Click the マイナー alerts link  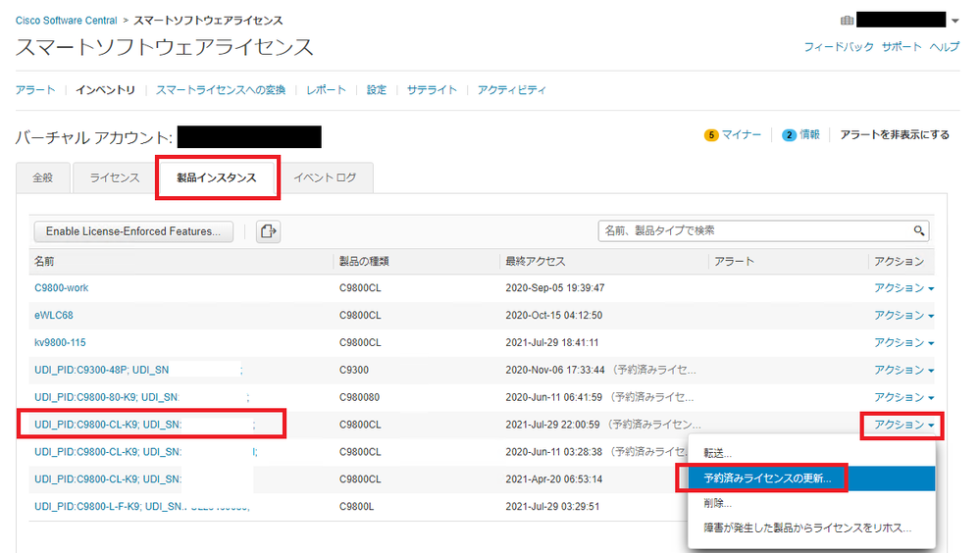coord(742,135)
